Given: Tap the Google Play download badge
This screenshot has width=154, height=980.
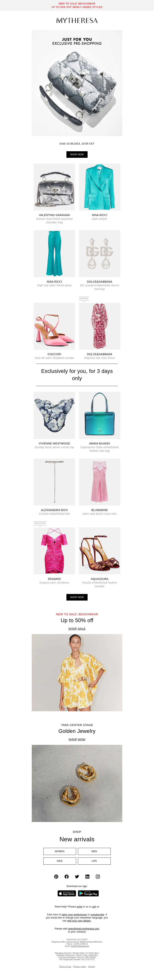Looking at the screenshot, I should pos(88,893).
